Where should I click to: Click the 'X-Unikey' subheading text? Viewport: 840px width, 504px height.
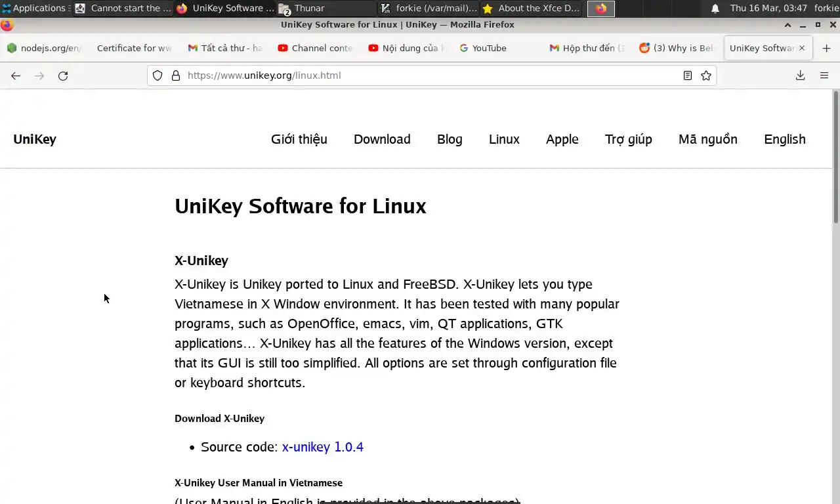tap(201, 261)
